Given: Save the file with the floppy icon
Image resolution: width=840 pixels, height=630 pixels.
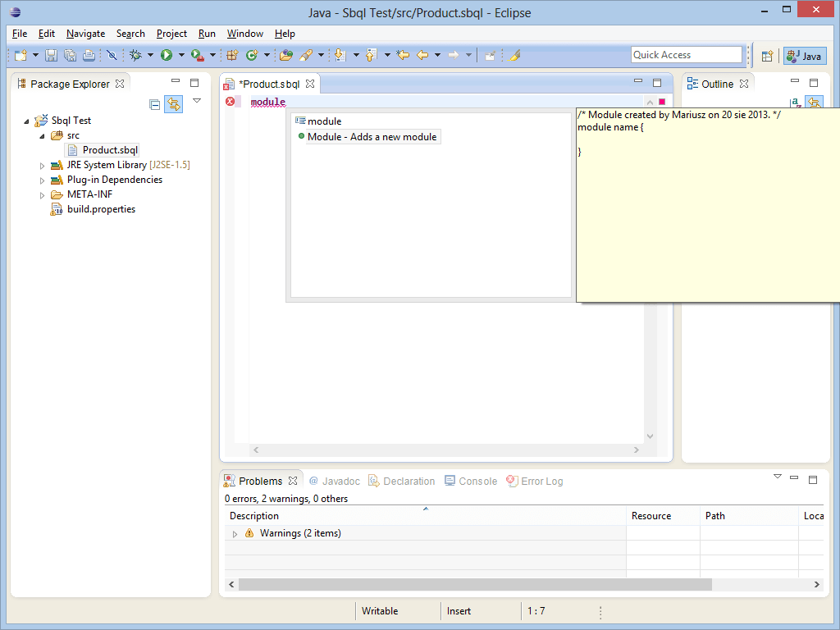Looking at the screenshot, I should click(51, 55).
